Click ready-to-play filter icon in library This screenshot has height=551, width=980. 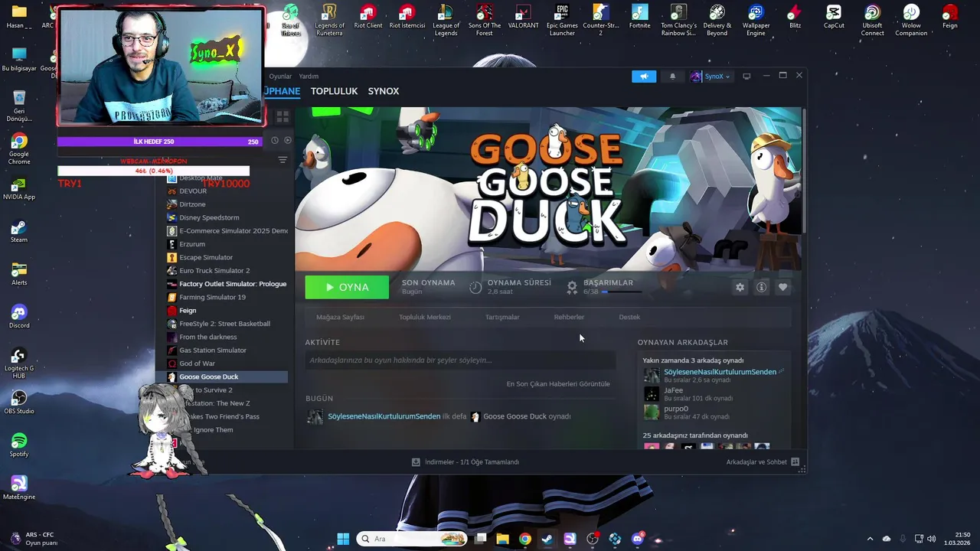coord(288,140)
